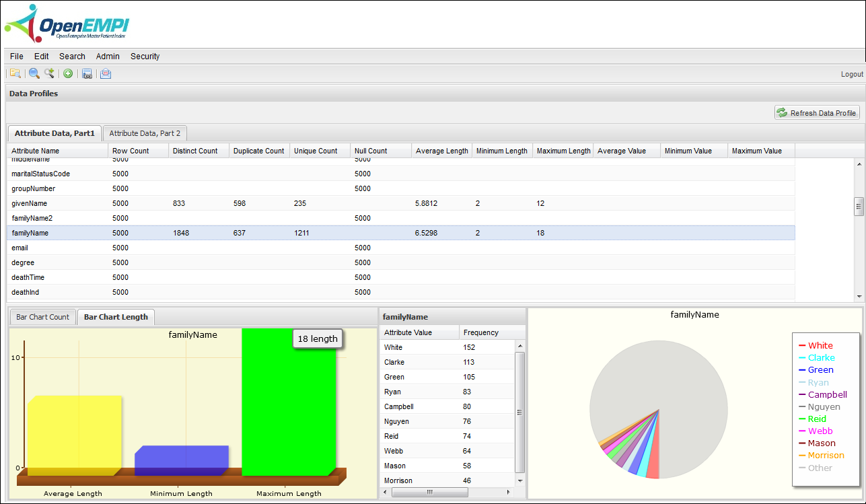866x504 pixels.
Task: Click the Morrison legend entry in pie chart
Action: pyautogui.click(x=821, y=456)
